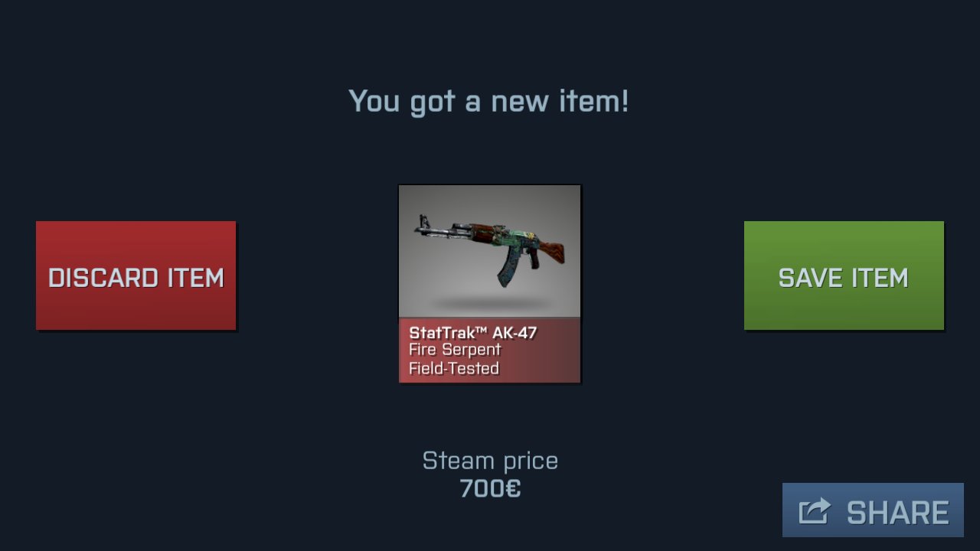Open the AK-47 Fire Serpent item card
This screenshot has height=551, width=980.
pos(490,284)
